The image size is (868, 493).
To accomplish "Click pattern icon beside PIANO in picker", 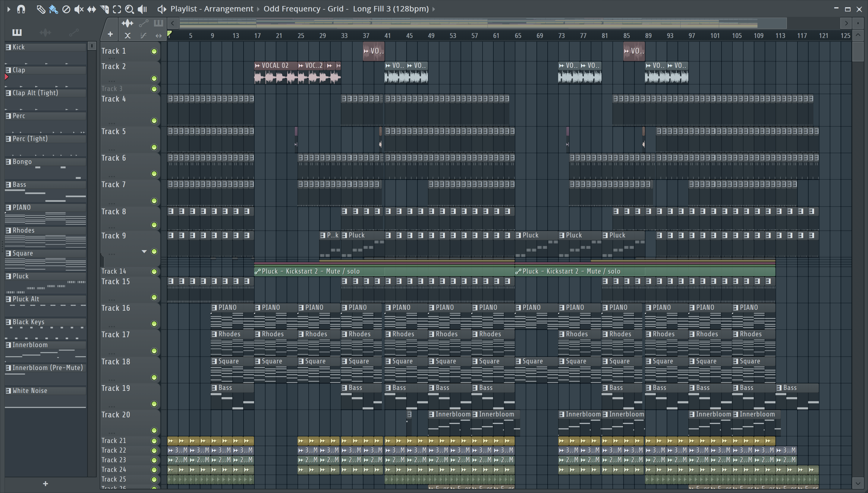I will pyautogui.click(x=8, y=207).
